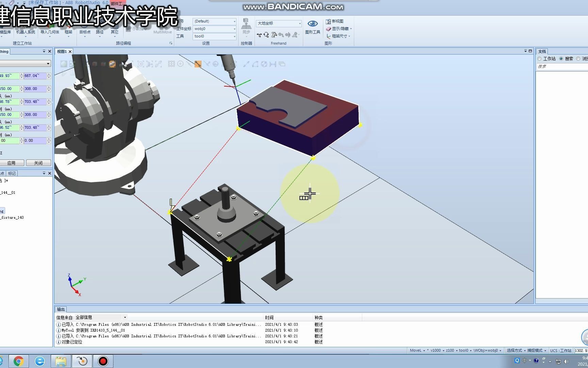Click the selection-level target icon in view toolbar
This screenshot has height=368, width=588.
(141, 64)
